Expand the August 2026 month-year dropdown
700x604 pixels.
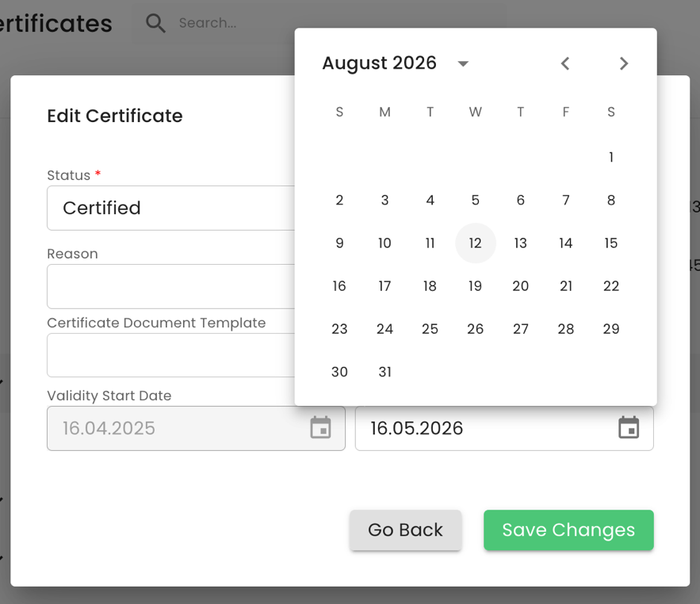tap(463, 63)
